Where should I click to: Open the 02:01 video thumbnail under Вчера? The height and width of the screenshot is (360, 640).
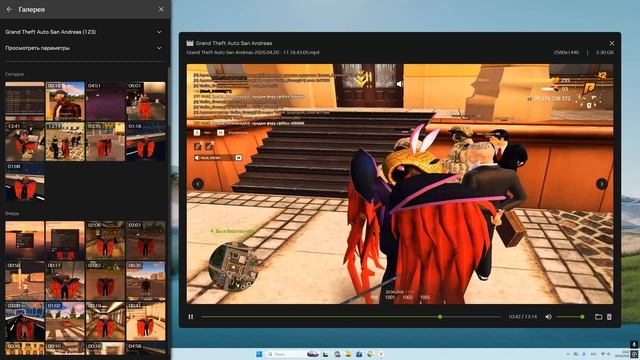click(x=146, y=240)
